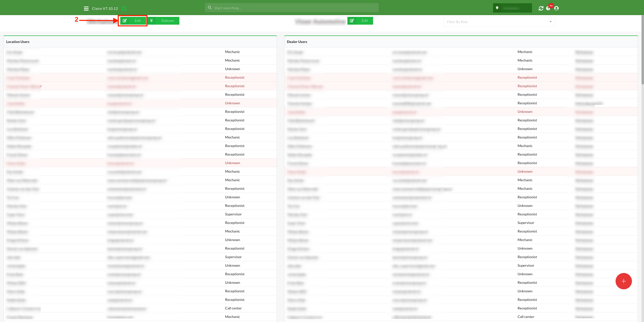The image size is (644, 322).
Task: Open the Filter By Role dropdown
Action: click(x=499, y=22)
